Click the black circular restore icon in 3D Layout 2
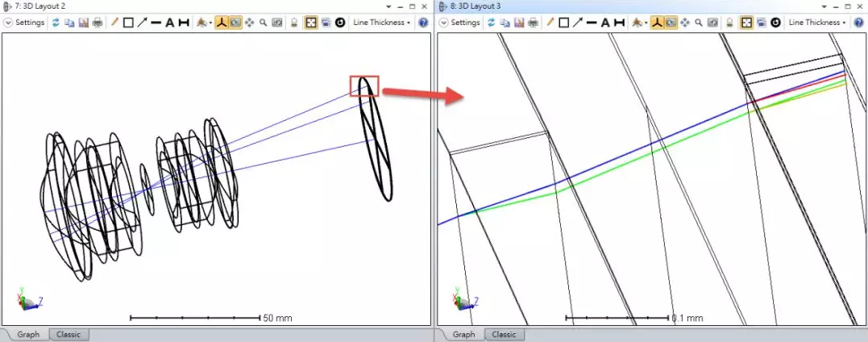 (x=340, y=23)
